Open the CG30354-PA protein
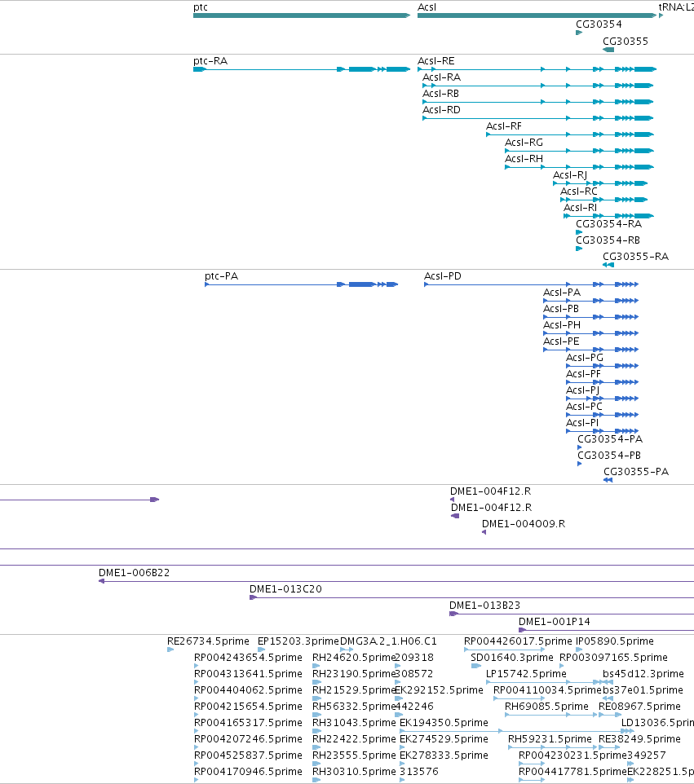 [579, 447]
